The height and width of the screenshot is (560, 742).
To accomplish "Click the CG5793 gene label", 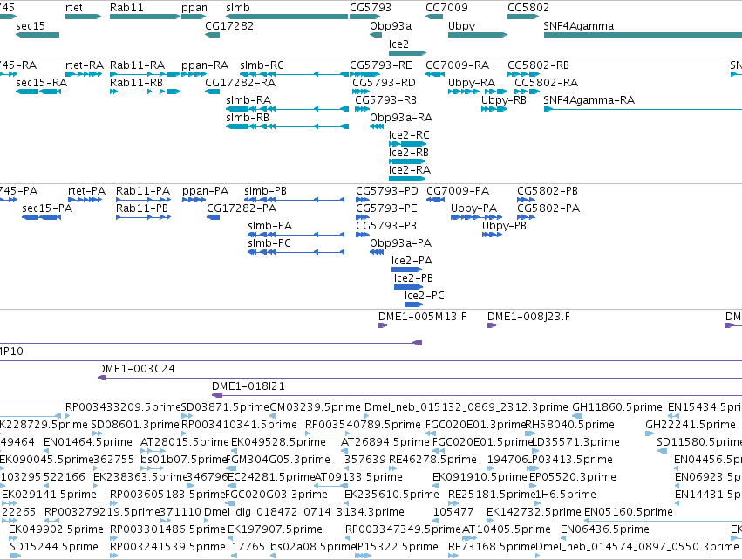I will [371, 8].
